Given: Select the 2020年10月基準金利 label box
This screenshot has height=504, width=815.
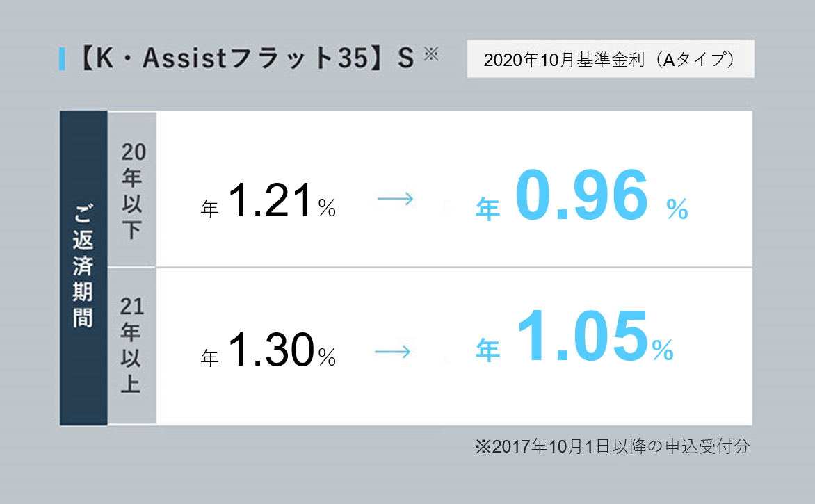Looking at the screenshot, I should click(x=611, y=59).
